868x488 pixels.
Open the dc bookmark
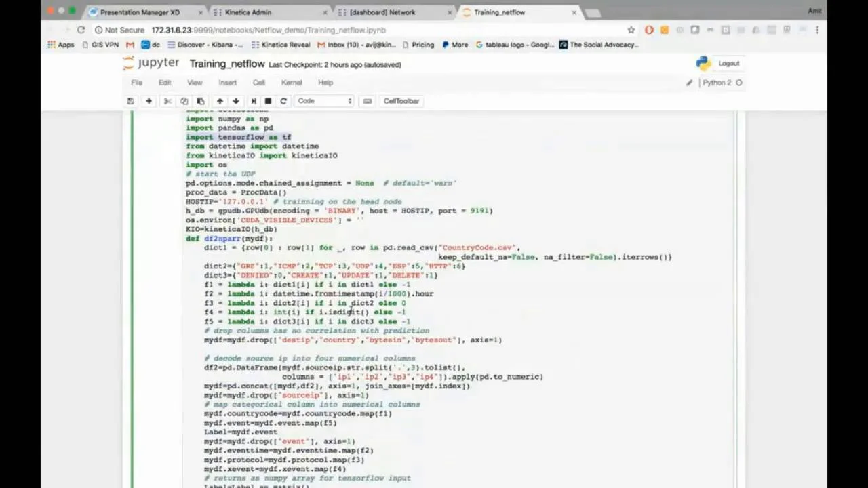[x=151, y=45]
